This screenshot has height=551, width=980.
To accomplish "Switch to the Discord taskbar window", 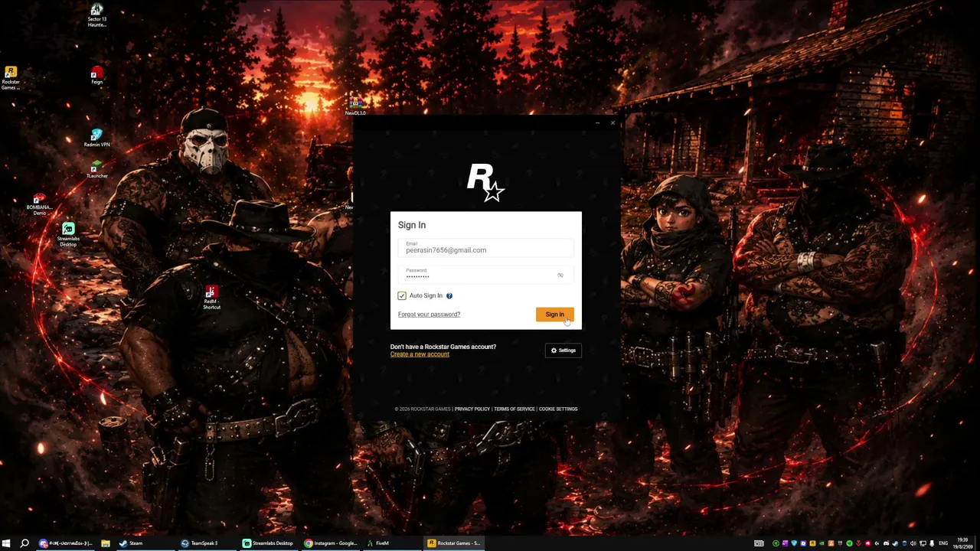I will pos(66,543).
